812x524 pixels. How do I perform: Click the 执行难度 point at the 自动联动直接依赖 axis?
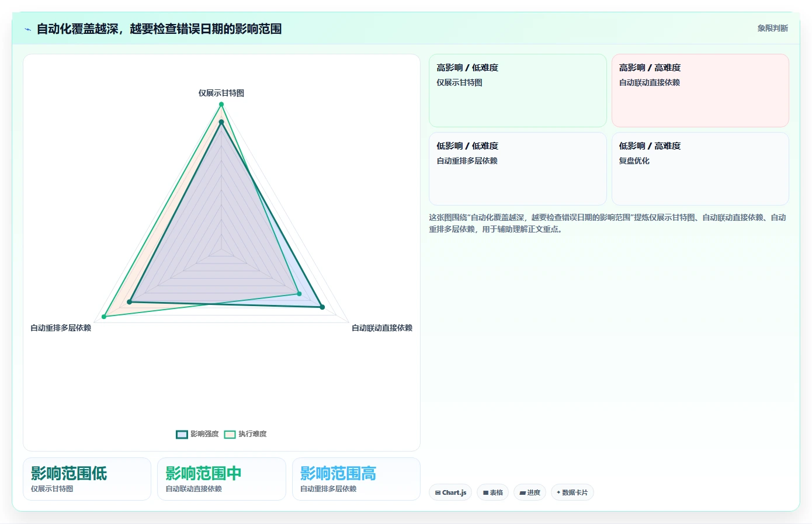pyautogui.click(x=299, y=294)
